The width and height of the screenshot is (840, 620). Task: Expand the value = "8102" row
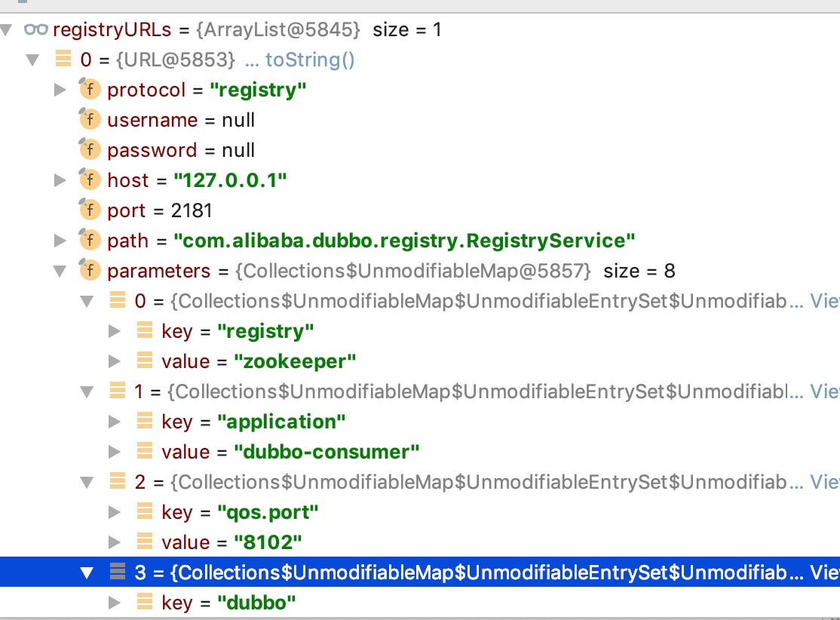(114, 542)
